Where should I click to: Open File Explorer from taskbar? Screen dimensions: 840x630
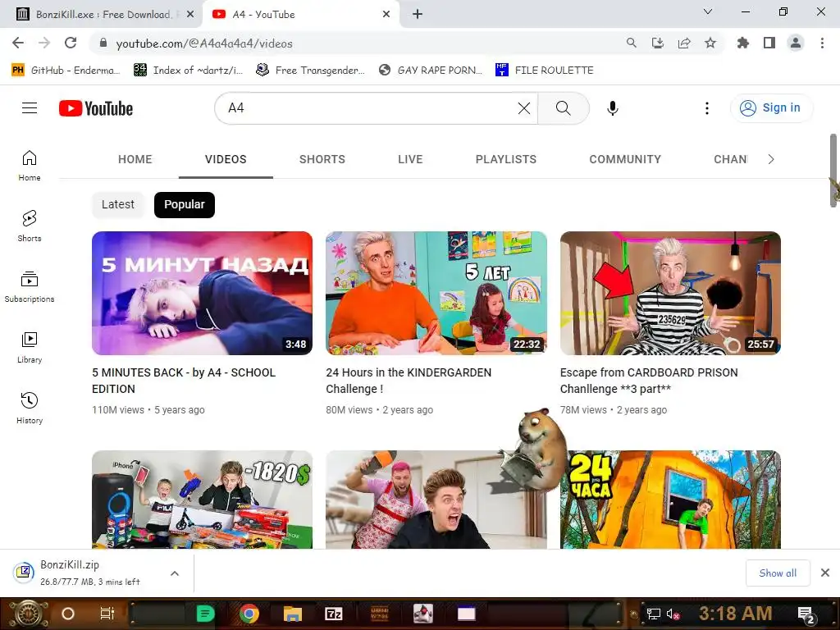pos(293,614)
